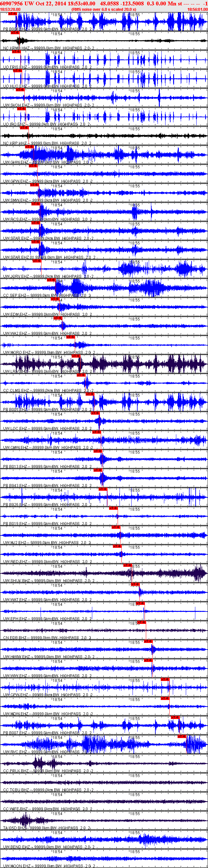Select the arrival marker on UW CPW trace
The image size is (208, 868).
[x=165, y=679]
